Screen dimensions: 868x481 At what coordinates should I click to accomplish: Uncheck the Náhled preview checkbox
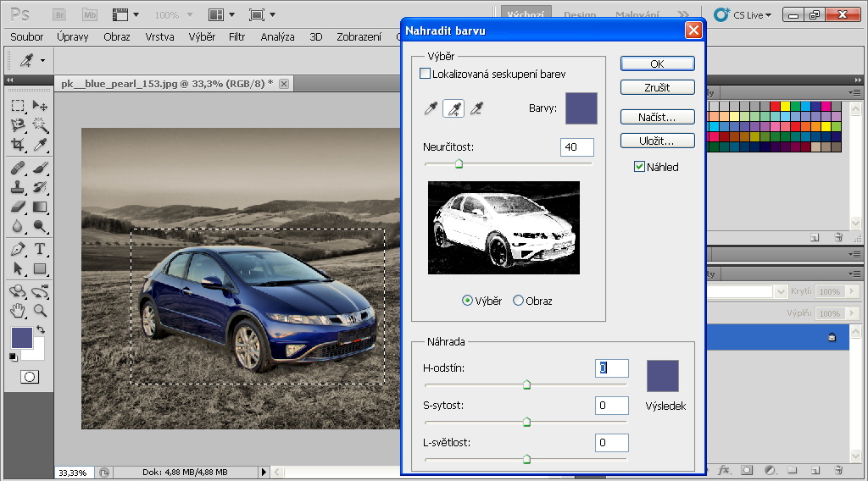640,167
